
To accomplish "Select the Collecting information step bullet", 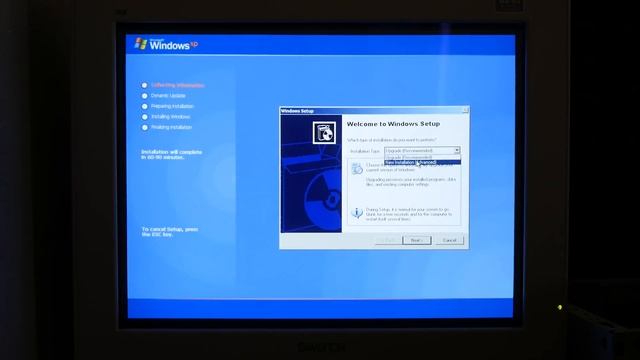I will (x=144, y=85).
